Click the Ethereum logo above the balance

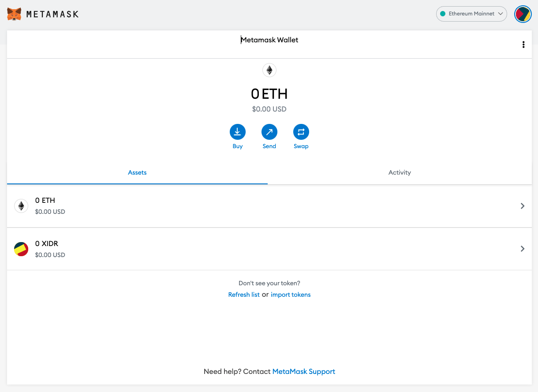(269, 70)
